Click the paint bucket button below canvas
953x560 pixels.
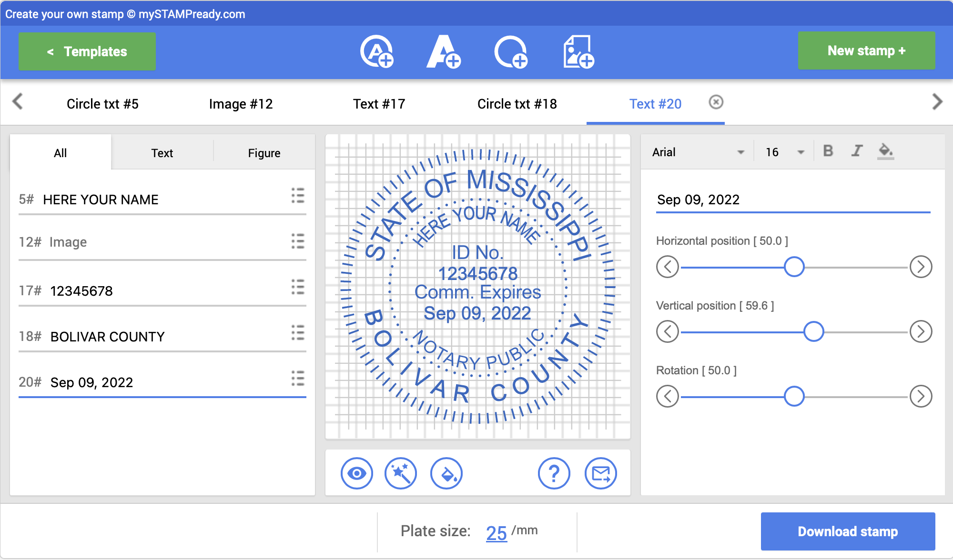coord(446,473)
